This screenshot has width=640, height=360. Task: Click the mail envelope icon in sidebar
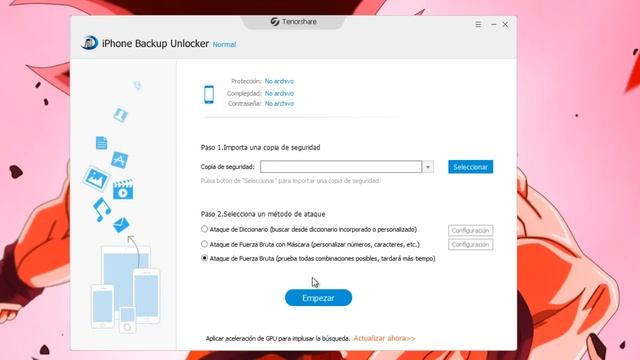click(121, 224)
